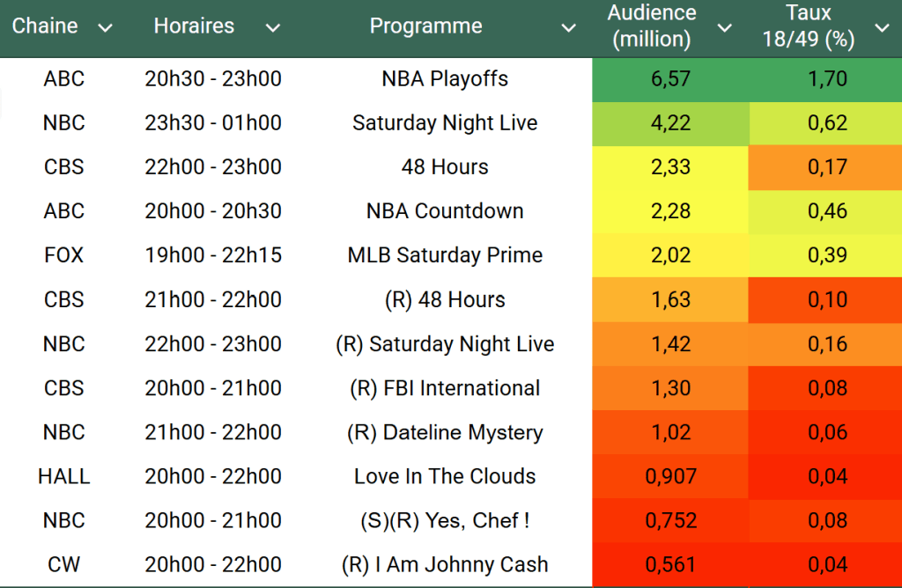Expand the Audience (million) column chevron
902x588 pixels.
coord(725,28)
